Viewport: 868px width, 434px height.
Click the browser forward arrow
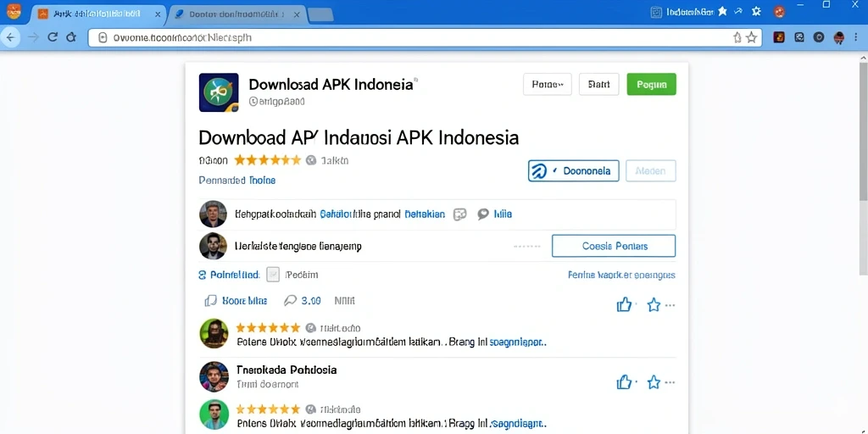tap(33, 37)
